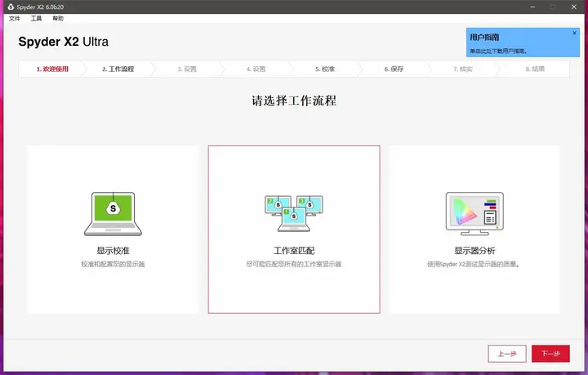Click the 尽可能匹配您所有的工作室显示器 description
Viewport: 588px width, 375px height.
pyautogui.click(x=294, y=264)
